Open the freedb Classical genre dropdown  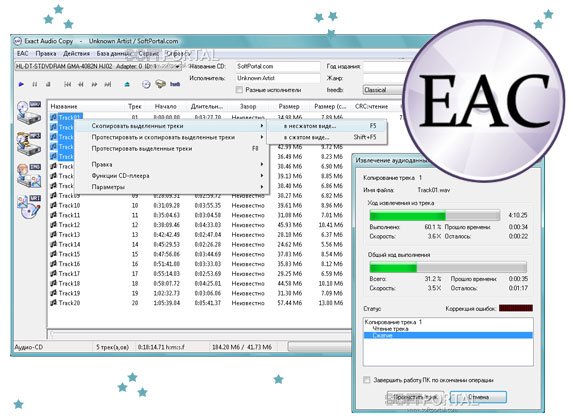pyautogui.click(x=382, y=90)
